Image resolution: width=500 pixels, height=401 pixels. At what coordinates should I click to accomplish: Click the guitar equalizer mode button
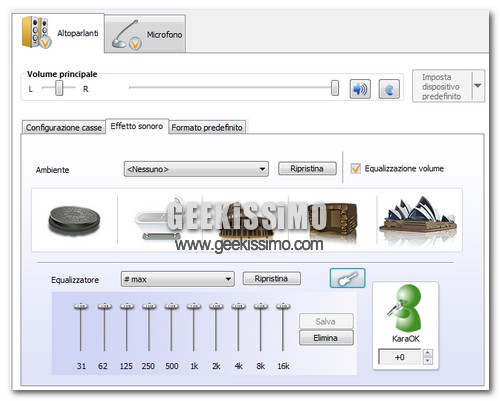tap(347, 278)
